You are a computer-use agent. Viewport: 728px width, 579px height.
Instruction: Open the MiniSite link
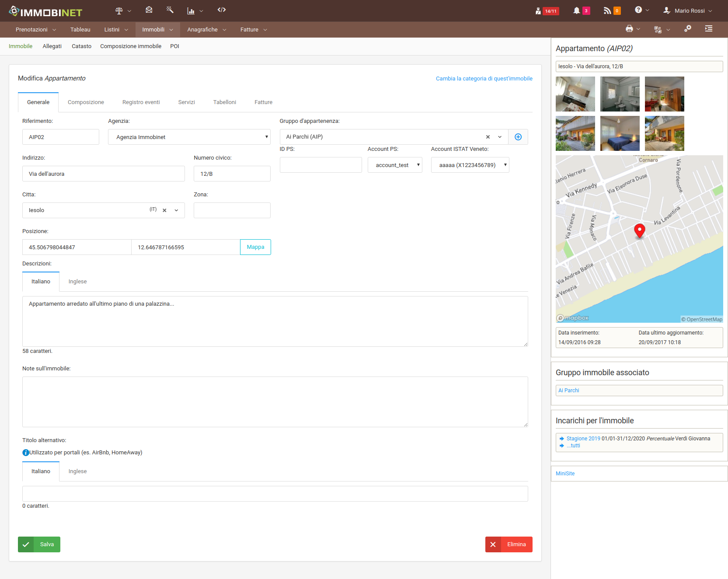click(x=565, y=474)
